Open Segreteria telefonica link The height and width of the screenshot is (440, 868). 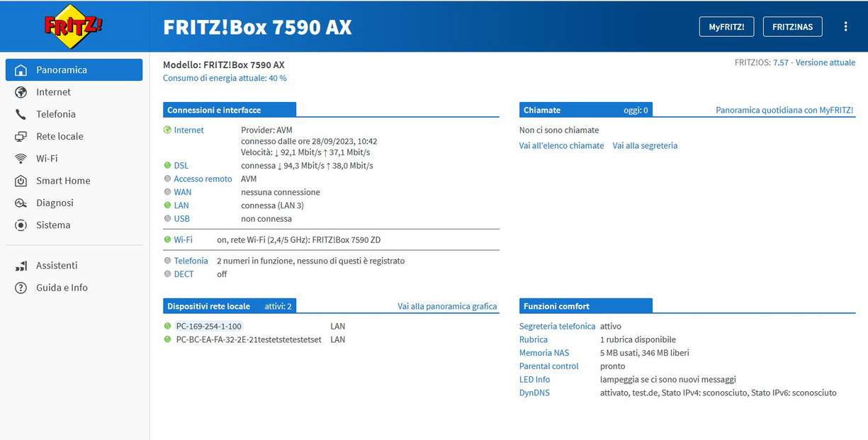(x=557, y=327)
